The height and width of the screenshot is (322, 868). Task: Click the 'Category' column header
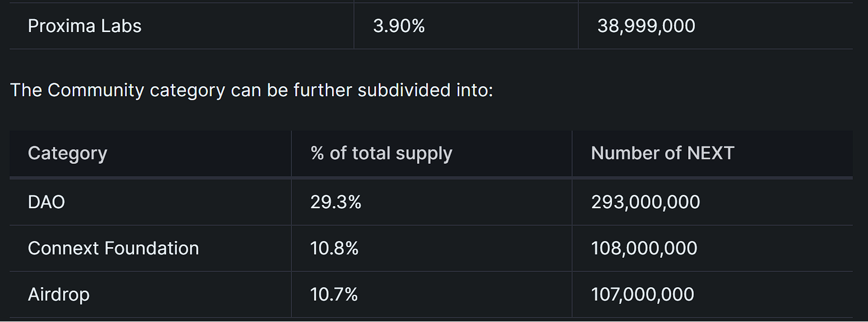pos(67,153)
